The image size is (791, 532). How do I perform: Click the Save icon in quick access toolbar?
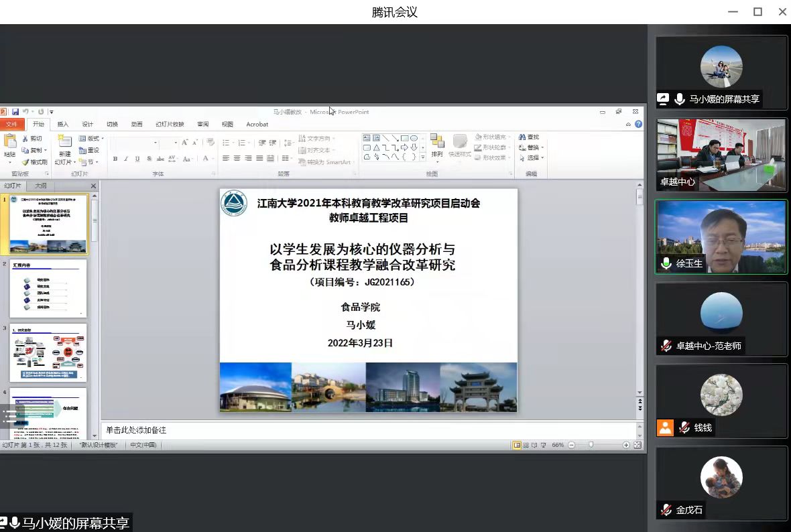click(x=15, y=112)
